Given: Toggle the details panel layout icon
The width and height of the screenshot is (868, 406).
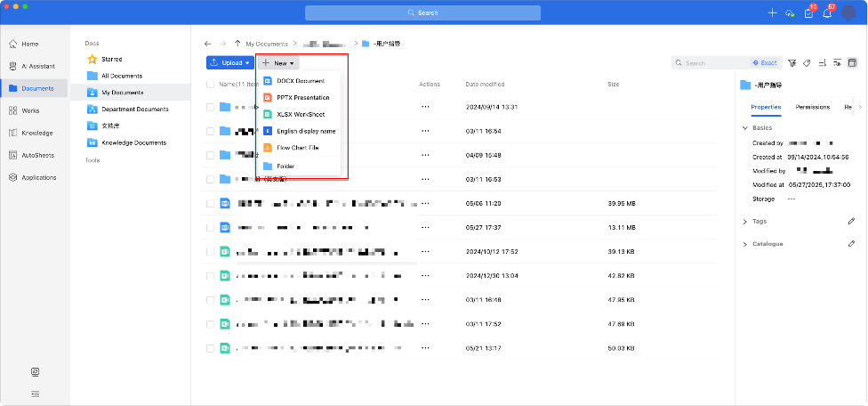Looking at the screenshot, I should click(852, 63).
